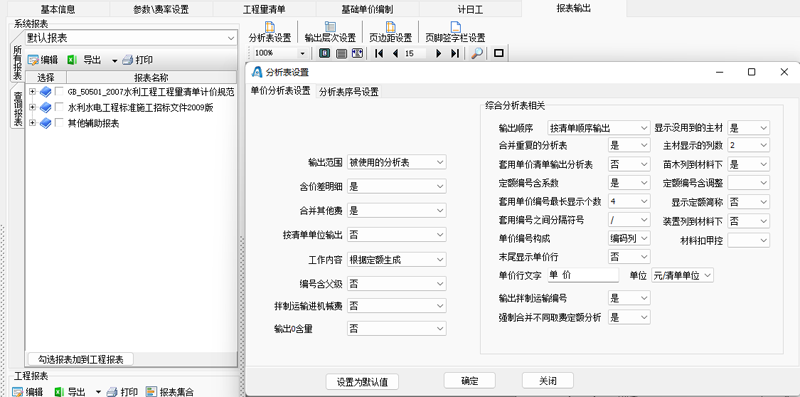
Task: Open 分析表设置 toolbar icon
Action: tap(270, 27)
